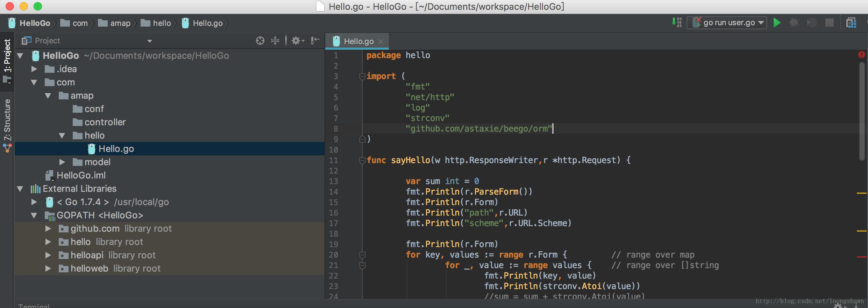Click the Debug bug icon
This screenshot has height=308, width=868.
click(794, 23)
